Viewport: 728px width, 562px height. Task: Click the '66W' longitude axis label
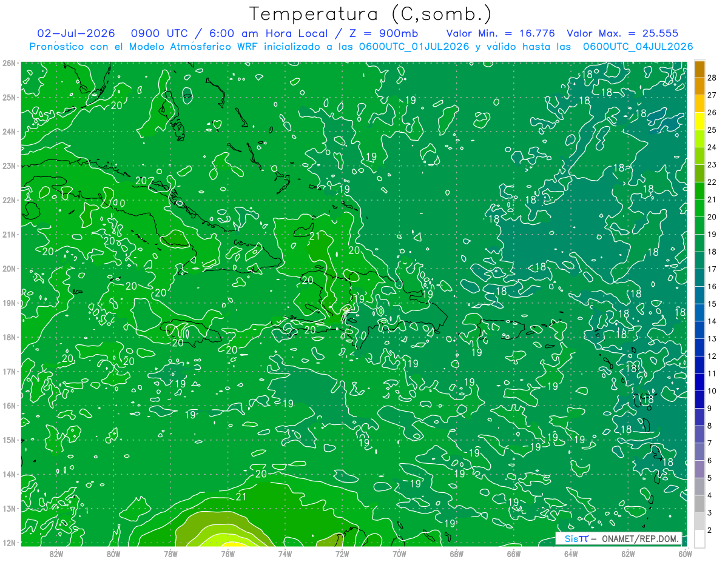click(514, 554)
